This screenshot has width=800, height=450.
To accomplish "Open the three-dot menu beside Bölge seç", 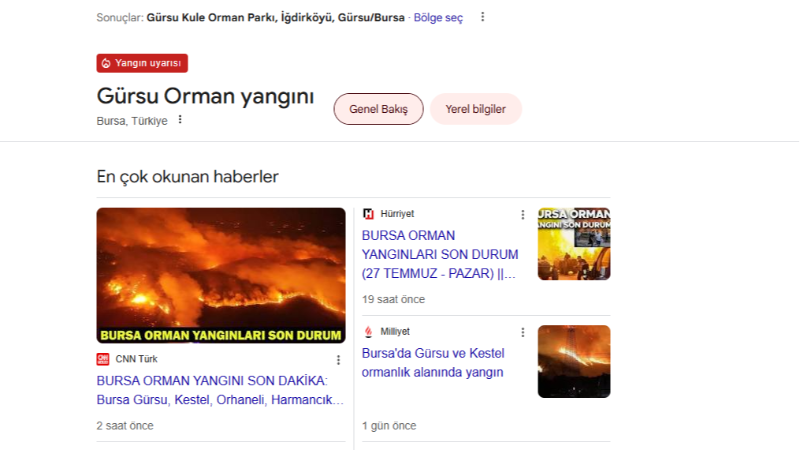I will (482, 17).
